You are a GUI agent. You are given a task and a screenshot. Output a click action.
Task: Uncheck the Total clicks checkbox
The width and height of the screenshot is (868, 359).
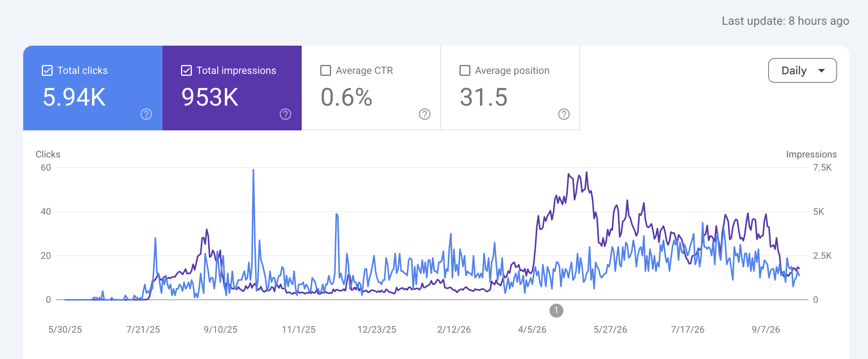click(47, 70)
